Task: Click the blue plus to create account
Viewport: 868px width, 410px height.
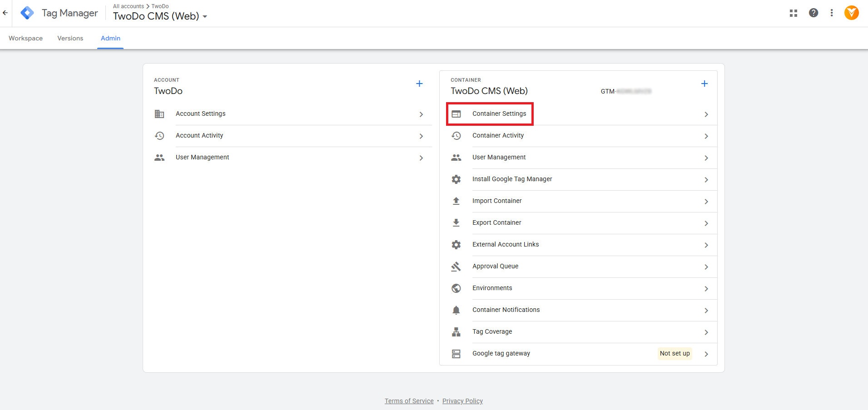Action: [x=419, y=84]
